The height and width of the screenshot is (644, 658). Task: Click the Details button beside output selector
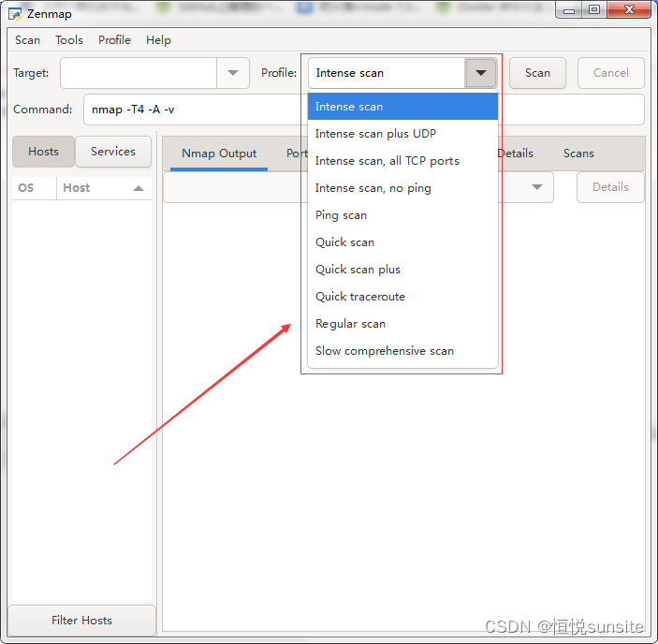pyautogui.click(x=610, y=187)
